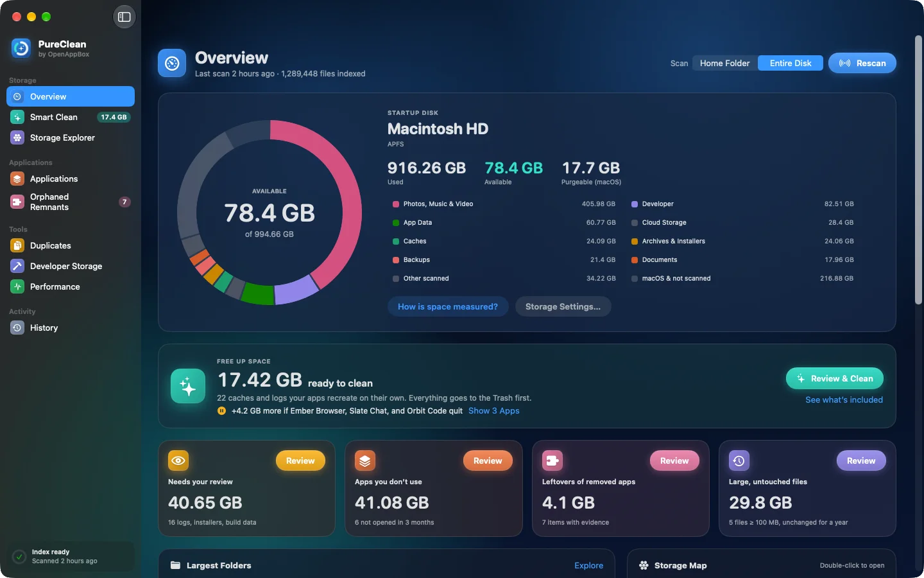Click the Storage Map grid icon
Viewport: 924px width, 578px height.
644,565
